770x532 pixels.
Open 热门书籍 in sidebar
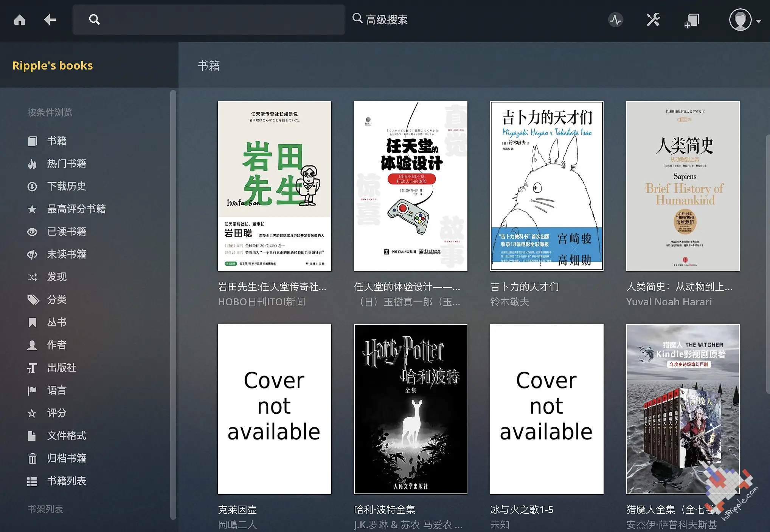coord(67,164)
